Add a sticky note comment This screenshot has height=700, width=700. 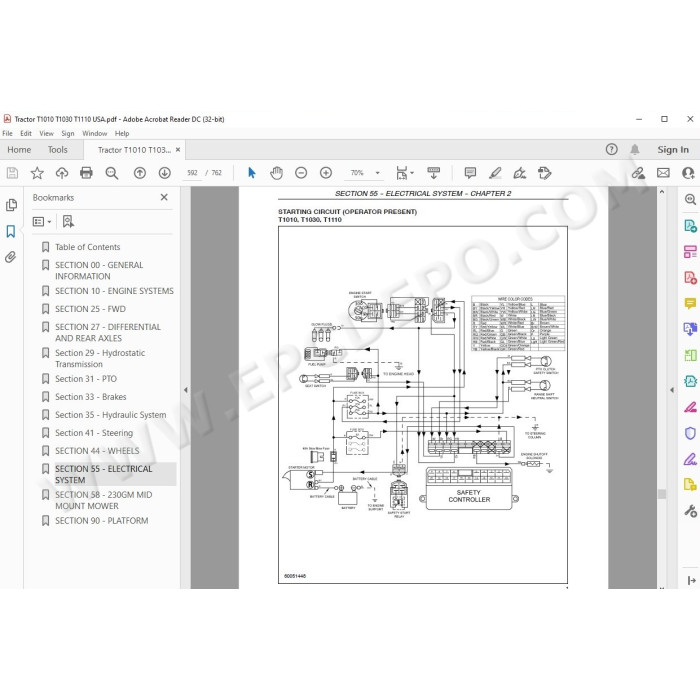(x=470, y=173)
